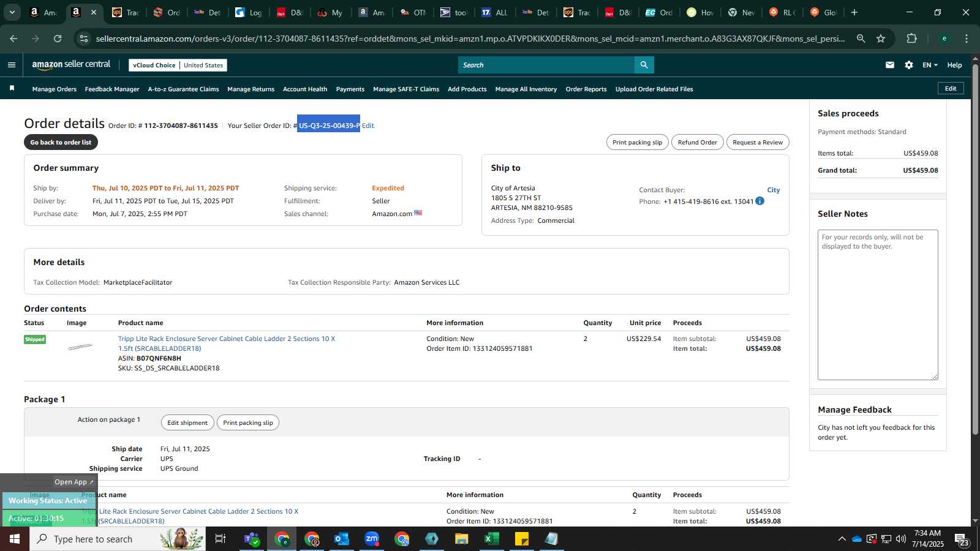This screenshot has width=980, height=551.
Task: Click Open App overlay link
Action: coord(73,482)
